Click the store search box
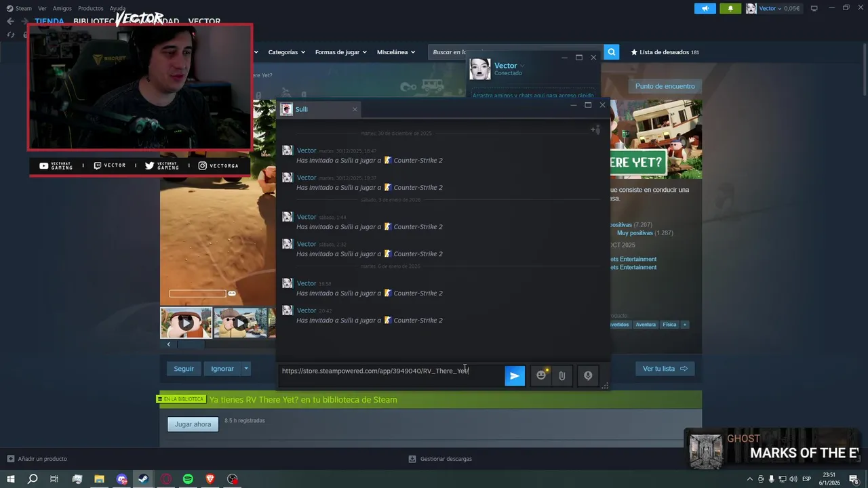 [x=515, y=52]
